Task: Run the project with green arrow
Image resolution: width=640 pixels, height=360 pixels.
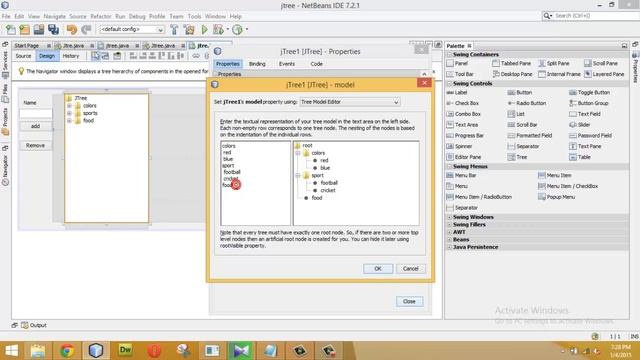Action: tap(204, 29)
